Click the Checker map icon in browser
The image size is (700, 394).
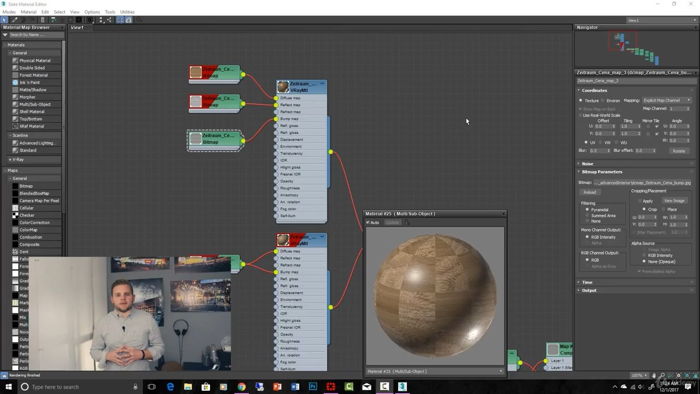[x=15, y=215]
